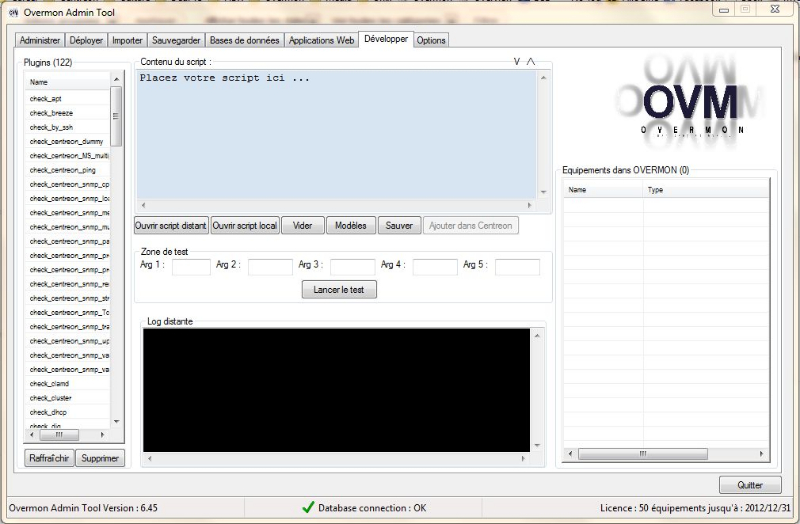Focus the Arg 1 input field
The height and width of the screenshot is (524, 800).
(x=191, y=267)
